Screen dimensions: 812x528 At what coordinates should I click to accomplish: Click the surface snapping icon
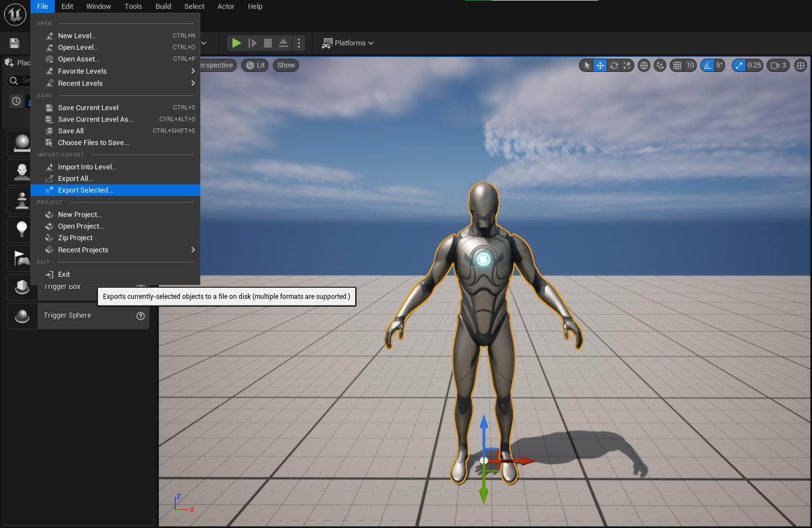pos(660,65)
